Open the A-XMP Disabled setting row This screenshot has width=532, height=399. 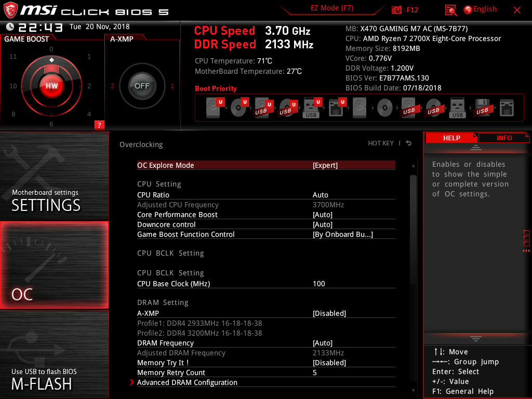click(x=266, y=313)
